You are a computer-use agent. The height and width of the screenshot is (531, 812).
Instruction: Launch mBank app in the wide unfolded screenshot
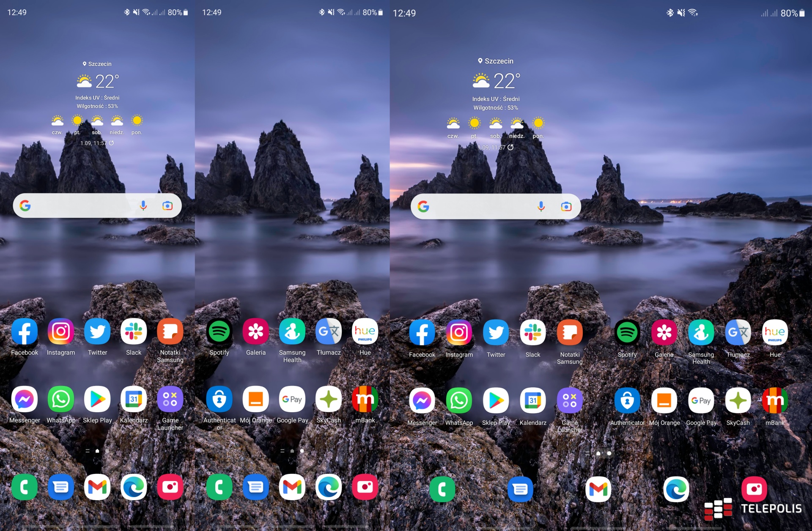[x=775, y=401]
